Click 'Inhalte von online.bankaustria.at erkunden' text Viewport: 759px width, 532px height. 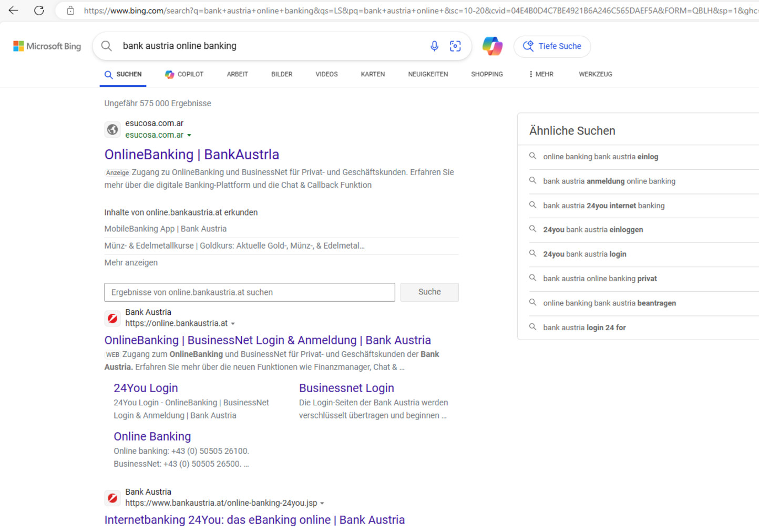181,212
